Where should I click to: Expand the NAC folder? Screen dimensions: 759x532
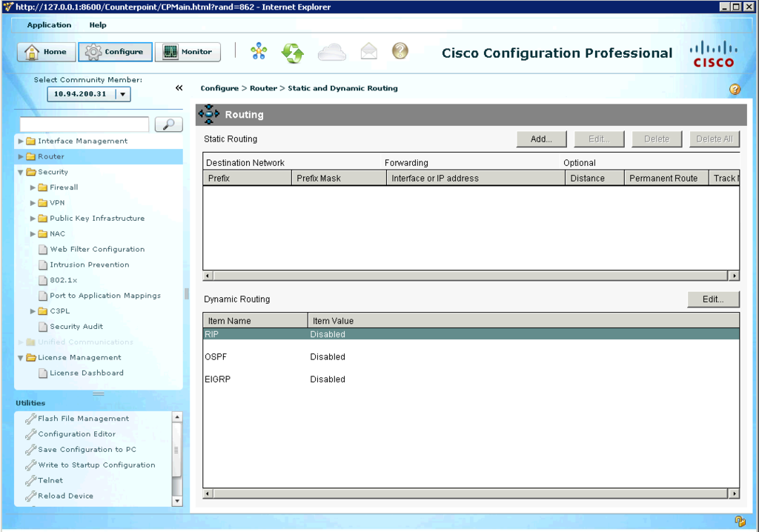33,234
